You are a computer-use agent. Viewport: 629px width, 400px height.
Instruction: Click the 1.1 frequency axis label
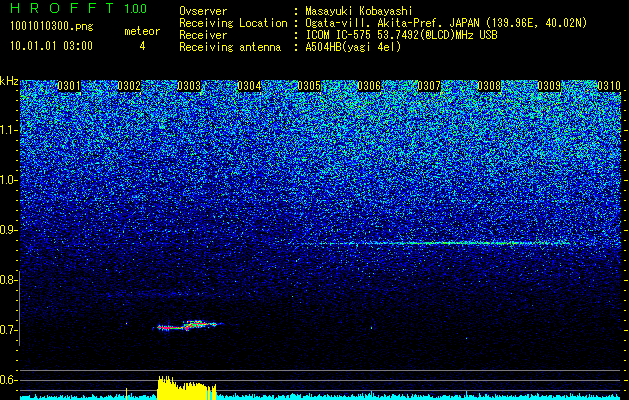pyautogui.click(x=9, y=130)
